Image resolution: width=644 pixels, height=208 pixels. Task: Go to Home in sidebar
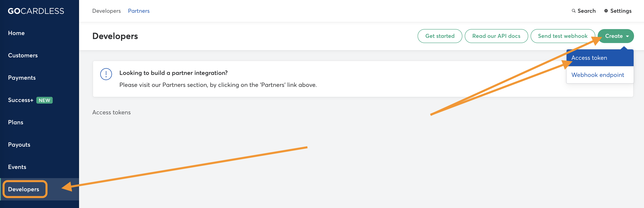coord(16,33)
